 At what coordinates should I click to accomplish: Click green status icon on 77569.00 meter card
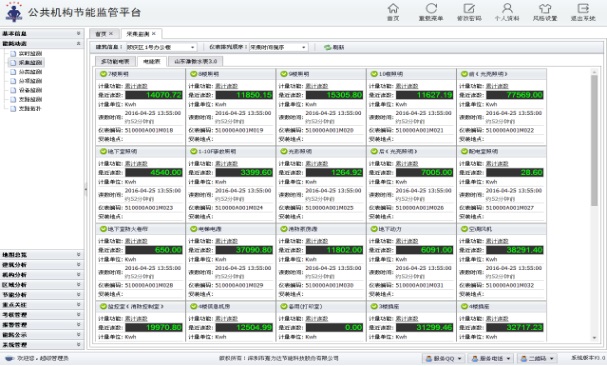(464, 74)
